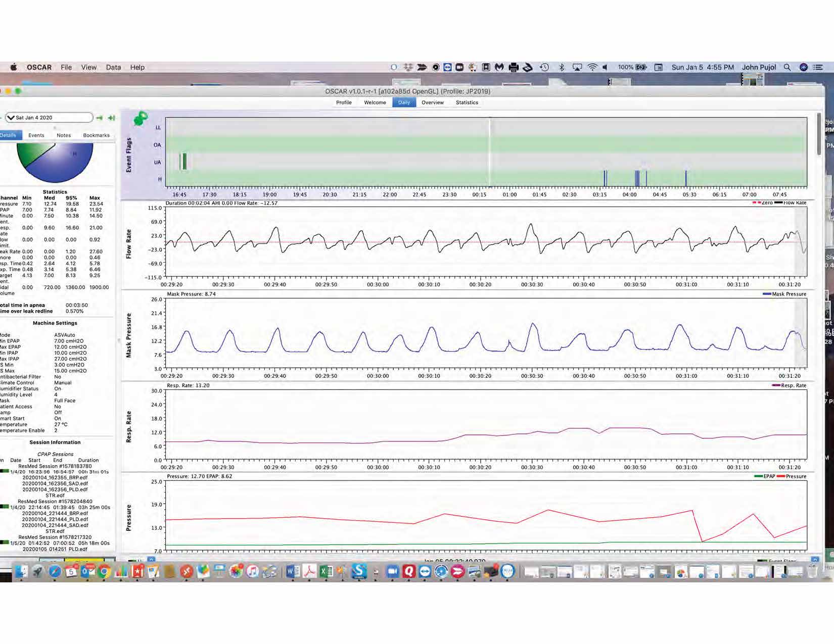Open the Calendar app in dock
834x644 pixels.
[71, 571]
